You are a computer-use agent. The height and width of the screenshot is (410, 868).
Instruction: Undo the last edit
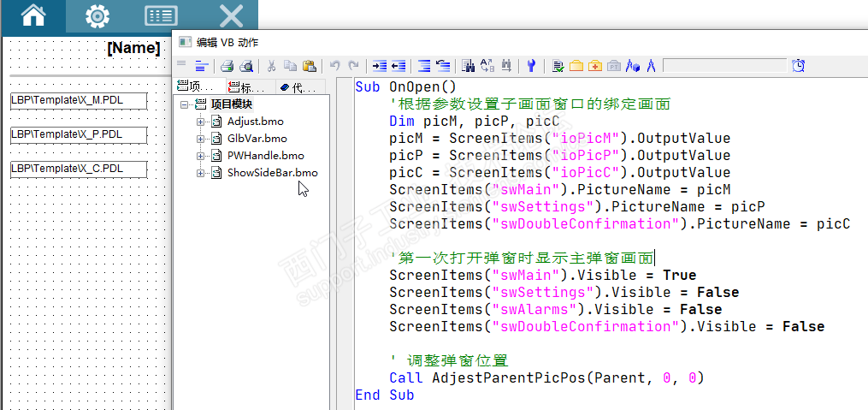coord(334,65)
